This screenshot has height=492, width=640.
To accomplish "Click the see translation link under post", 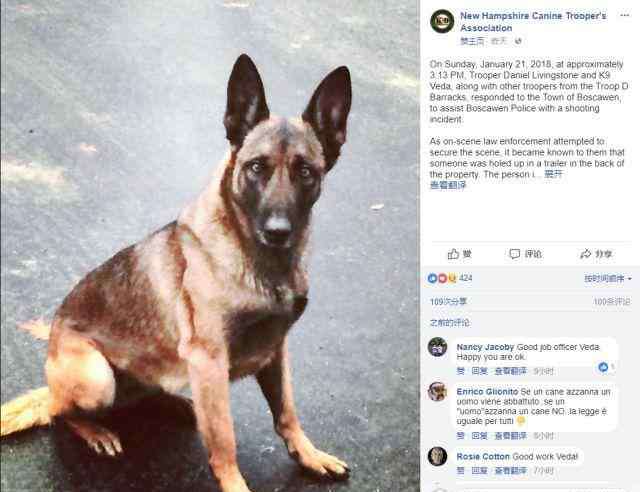I will click(448, 185).
